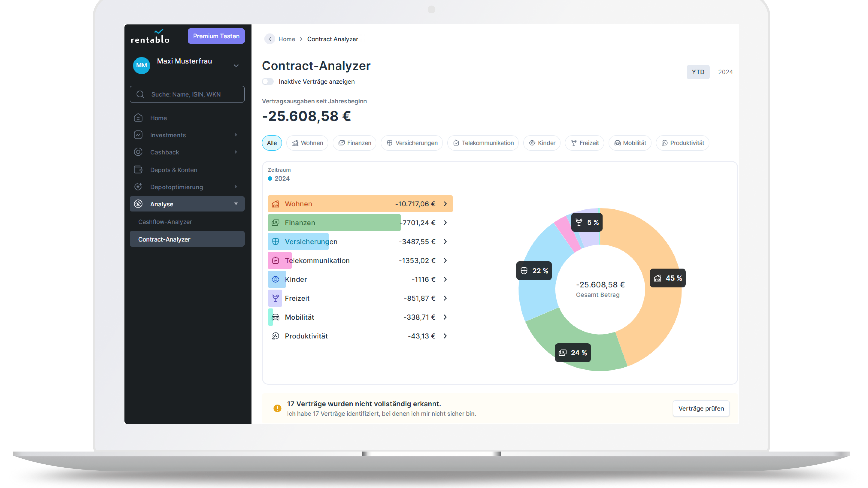The height and width of the screenshot is (488, 868).
Task: Click the orange warning icon
Action: point(277,408)
